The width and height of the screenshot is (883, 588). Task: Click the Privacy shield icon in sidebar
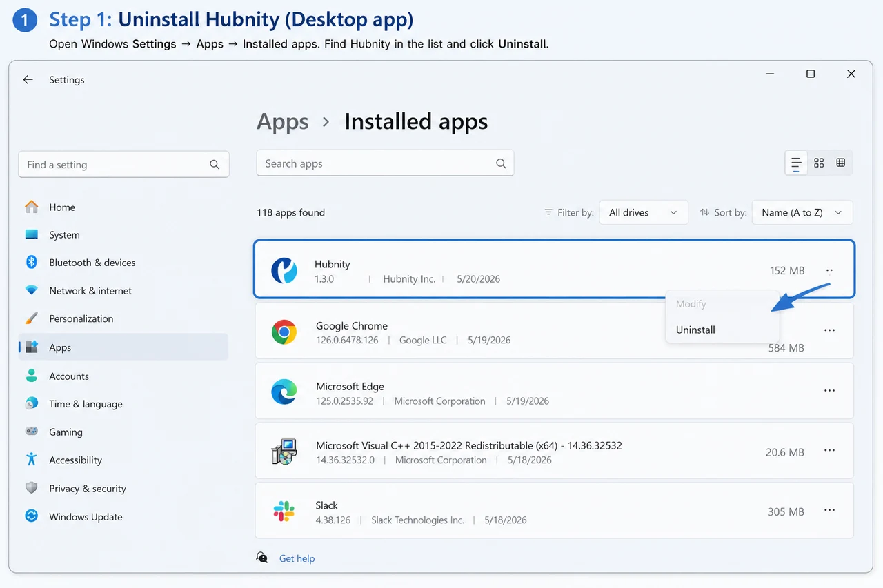coord(31,488)
